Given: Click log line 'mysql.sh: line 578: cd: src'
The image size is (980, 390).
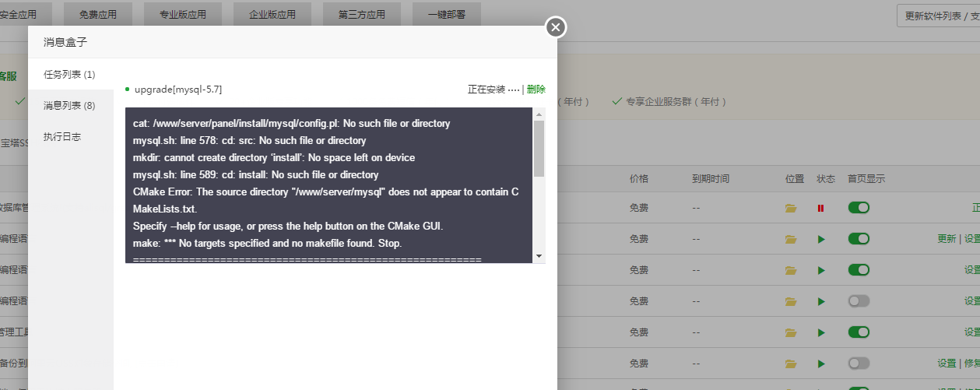Looking at the screenshot, I should point(250,141).
